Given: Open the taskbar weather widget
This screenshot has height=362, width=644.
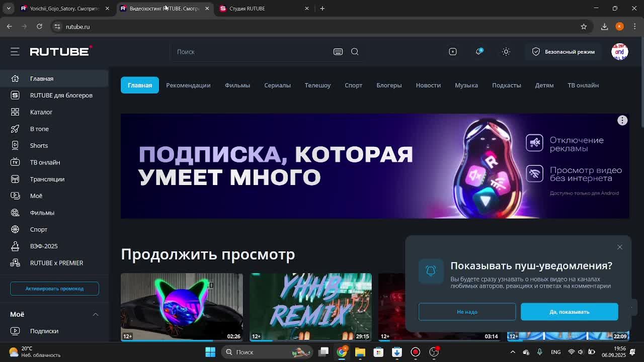Looking at the screenshot, I should [34, 352].
